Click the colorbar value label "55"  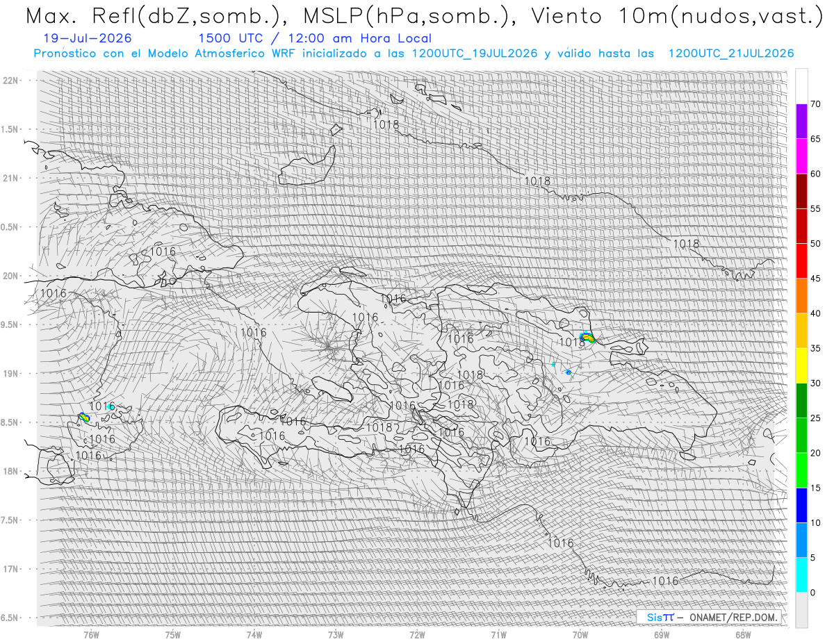pyautogui.click(x=816, y=208)
